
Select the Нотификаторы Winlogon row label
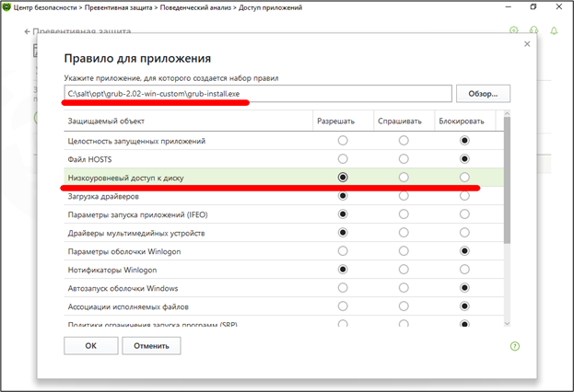(x=112, y=270)
